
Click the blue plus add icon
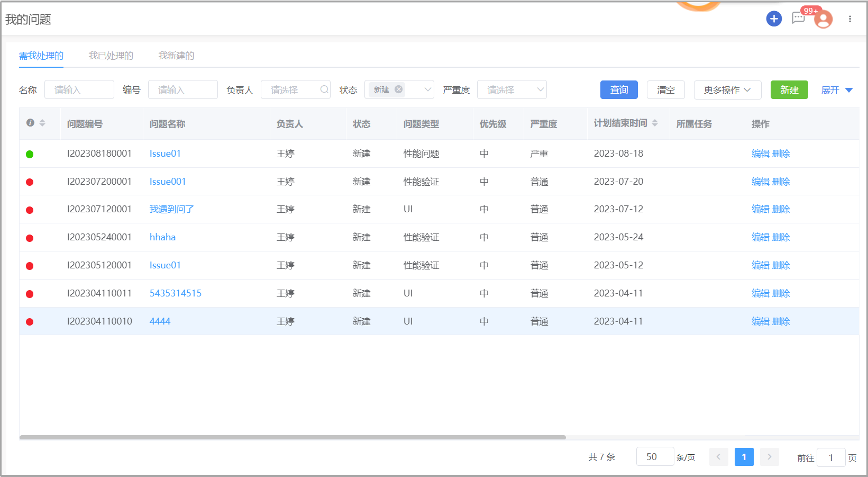coord(774,19)
